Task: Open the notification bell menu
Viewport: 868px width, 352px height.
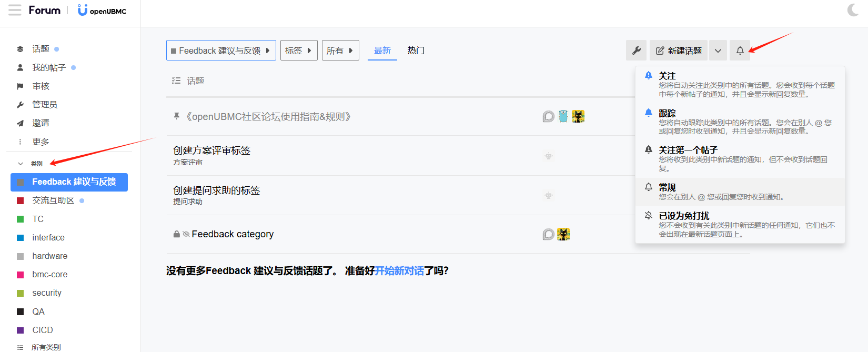Action: point(740,51)
